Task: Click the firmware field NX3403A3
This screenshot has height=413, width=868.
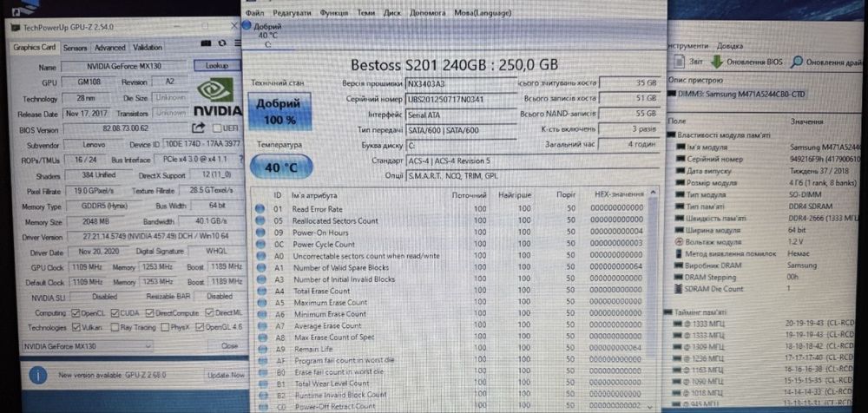Action: [460, 83]
